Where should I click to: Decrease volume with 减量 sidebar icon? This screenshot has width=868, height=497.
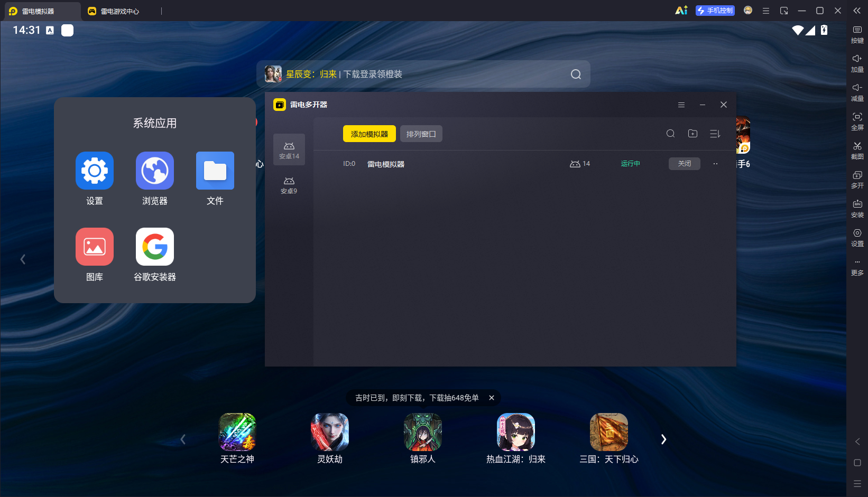(857, 92)
